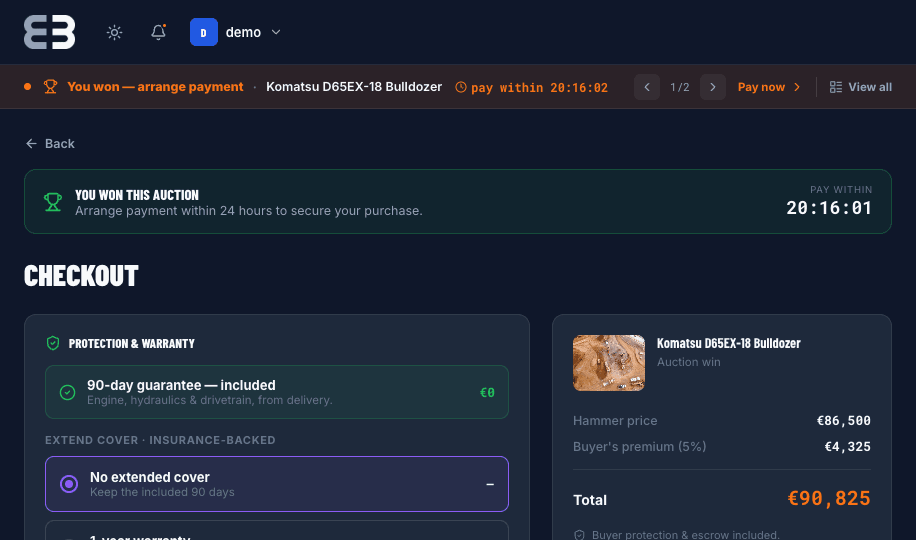Click the Pay now link
Image resolution: width=916 pixels, height=540 pixels.
[x=769, y=87]
